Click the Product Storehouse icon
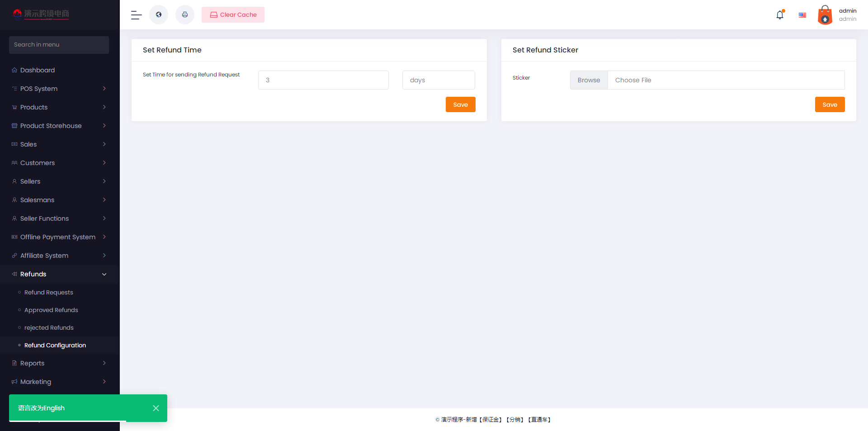868x431 pixels. click(x=14, y=126)
